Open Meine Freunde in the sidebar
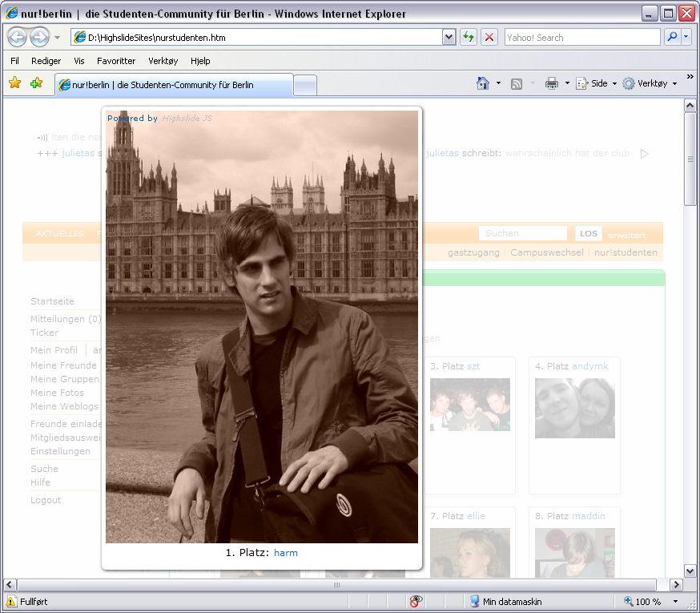Viewport: 700px width, 613px height. coord(63,365)
